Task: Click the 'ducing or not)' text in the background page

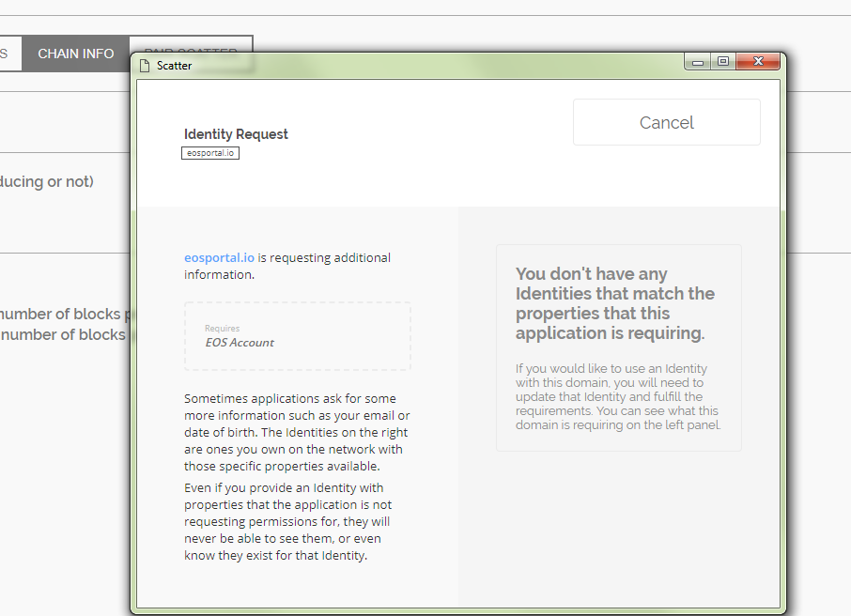Action: 47,182
